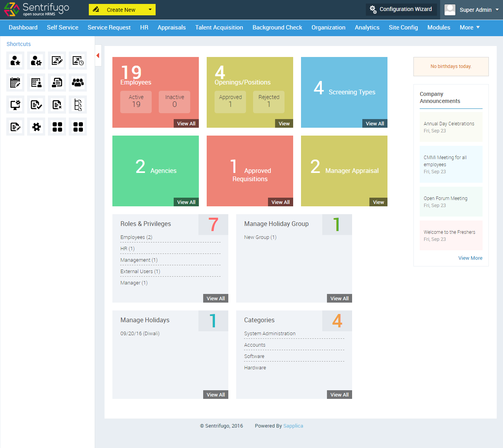Open the pending leaves shortcut with clock icon

[x=77, y=61]
